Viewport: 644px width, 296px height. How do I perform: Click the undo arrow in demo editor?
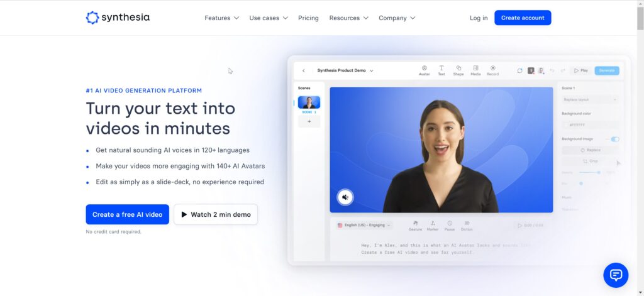coord(552,70)
